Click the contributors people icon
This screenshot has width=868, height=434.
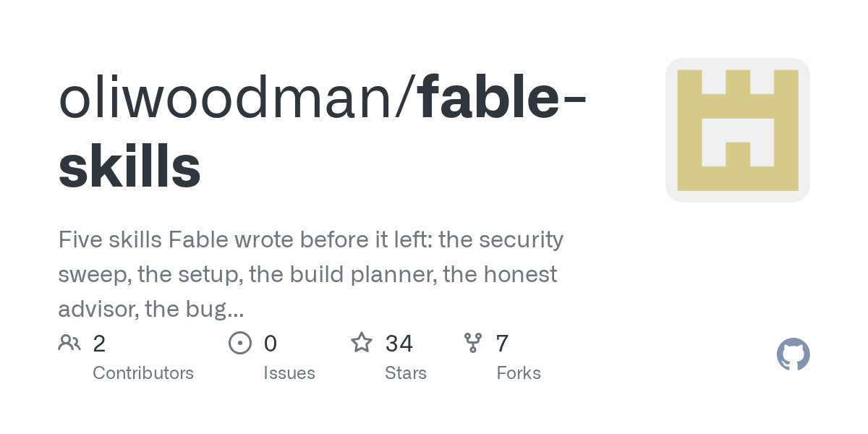point(69,343)
